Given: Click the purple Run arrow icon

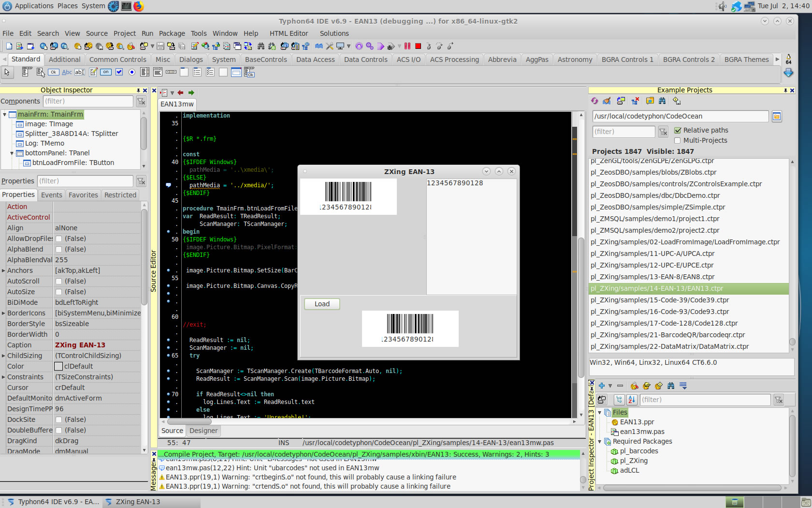Looking at the screenshot, I should click(x=381, y=46).
